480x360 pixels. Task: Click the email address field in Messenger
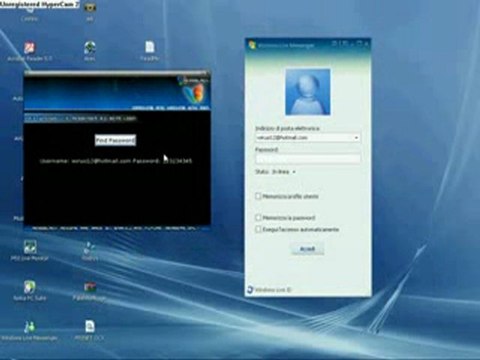click(308, 138)
